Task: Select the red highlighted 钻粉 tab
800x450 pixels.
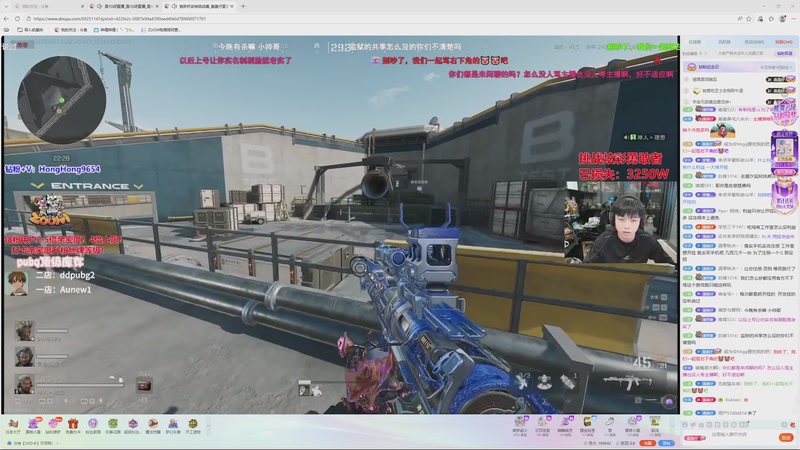Action: click(784, 42)
